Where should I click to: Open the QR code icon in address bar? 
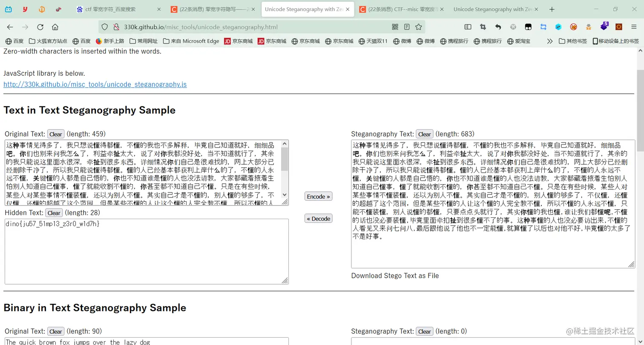[395, 26]
